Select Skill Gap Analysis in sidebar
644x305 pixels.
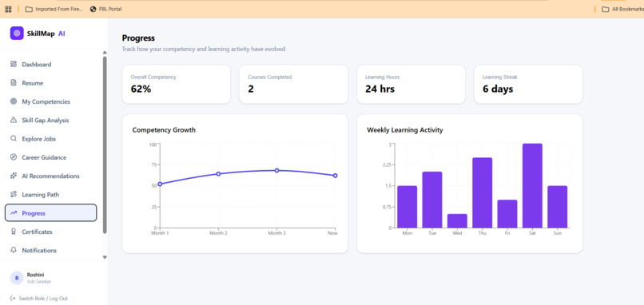click(50, 121)
